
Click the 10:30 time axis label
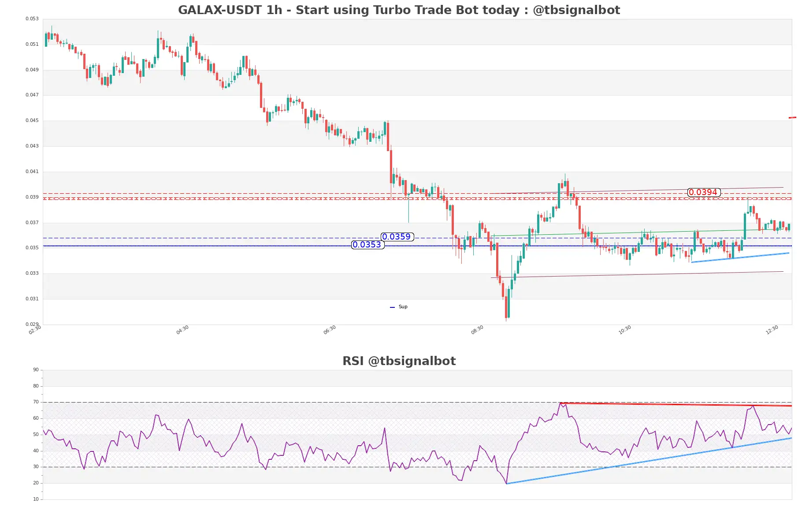point(625,330)
